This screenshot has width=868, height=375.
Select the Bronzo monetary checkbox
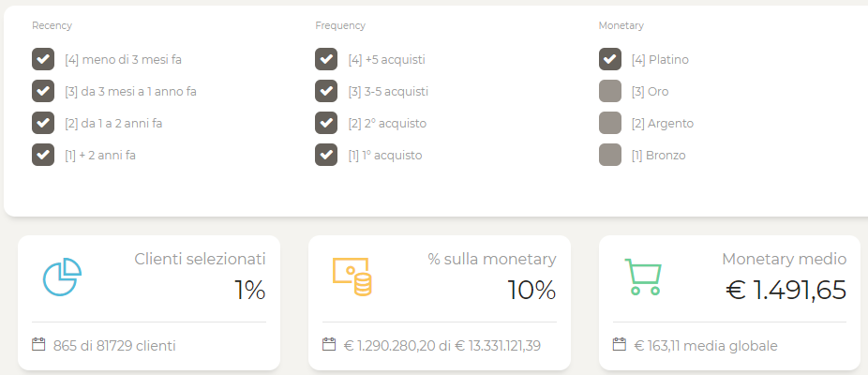click(610, 155)
